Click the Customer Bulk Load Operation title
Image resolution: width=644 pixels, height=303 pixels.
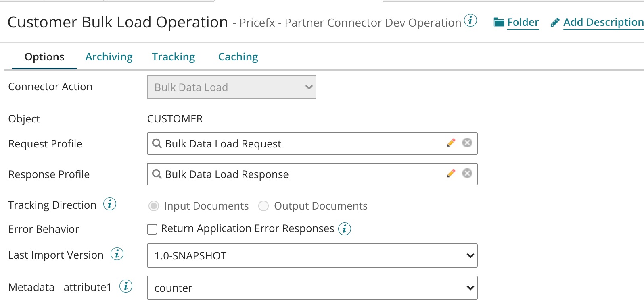(x=118, y=22)
